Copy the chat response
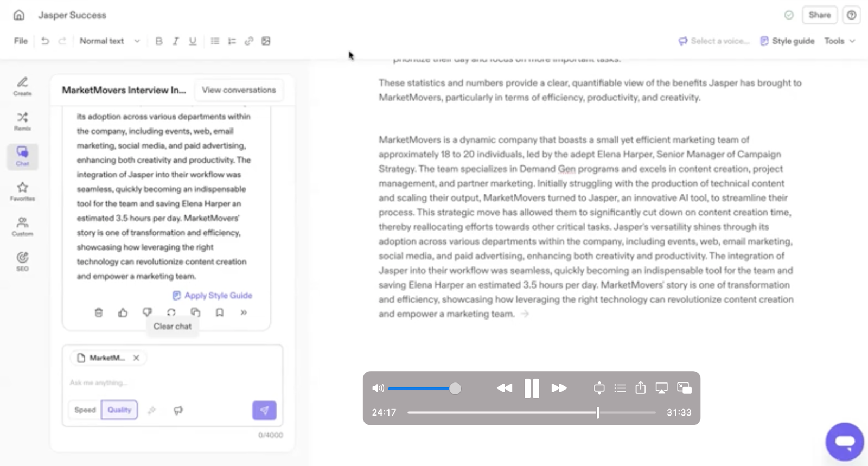This screenshot has width=868, height=466. [x=195, y=312]
